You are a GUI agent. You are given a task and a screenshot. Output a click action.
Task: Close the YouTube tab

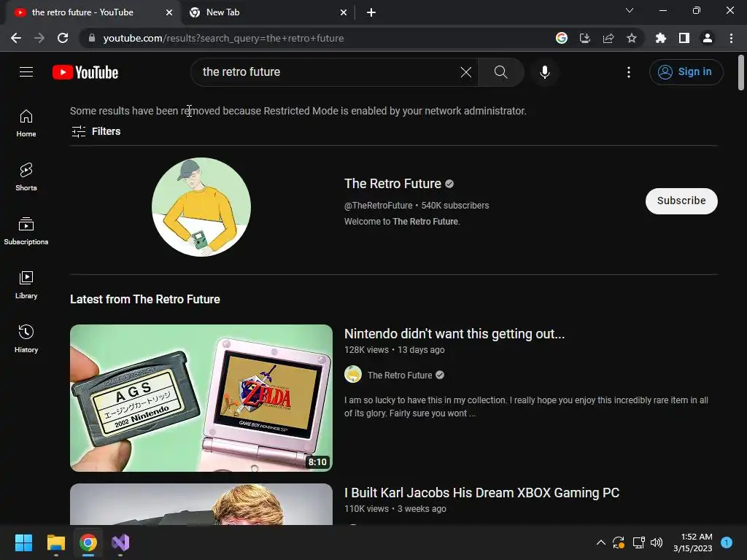point(169,13)
